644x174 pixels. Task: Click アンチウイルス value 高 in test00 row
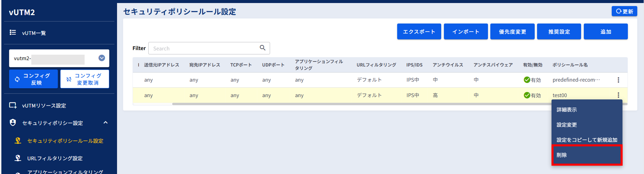point(435,95)
